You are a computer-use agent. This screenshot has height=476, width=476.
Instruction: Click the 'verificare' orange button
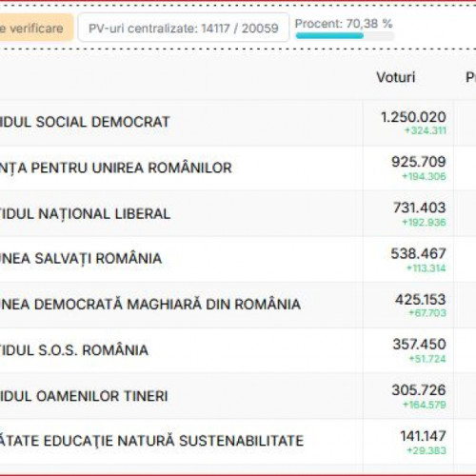click(x=36, y=29)
